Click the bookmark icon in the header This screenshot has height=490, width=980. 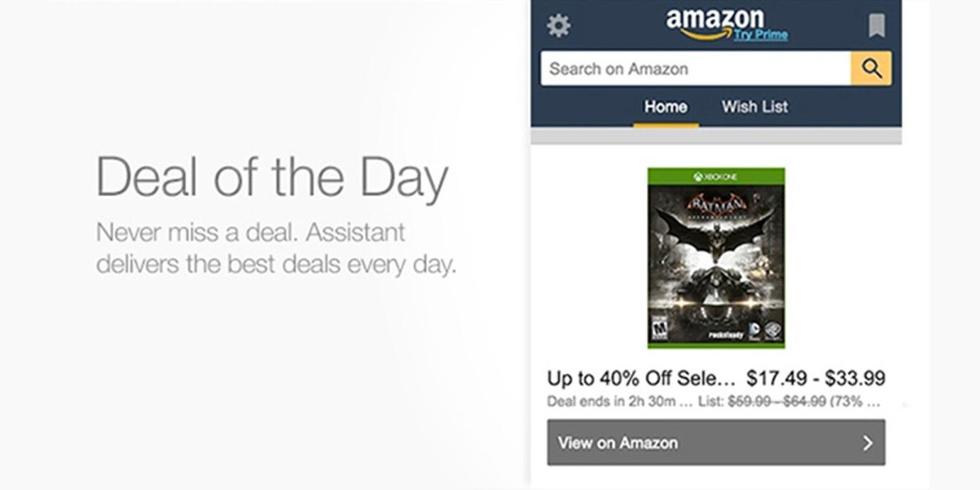(x=876, y=25)
